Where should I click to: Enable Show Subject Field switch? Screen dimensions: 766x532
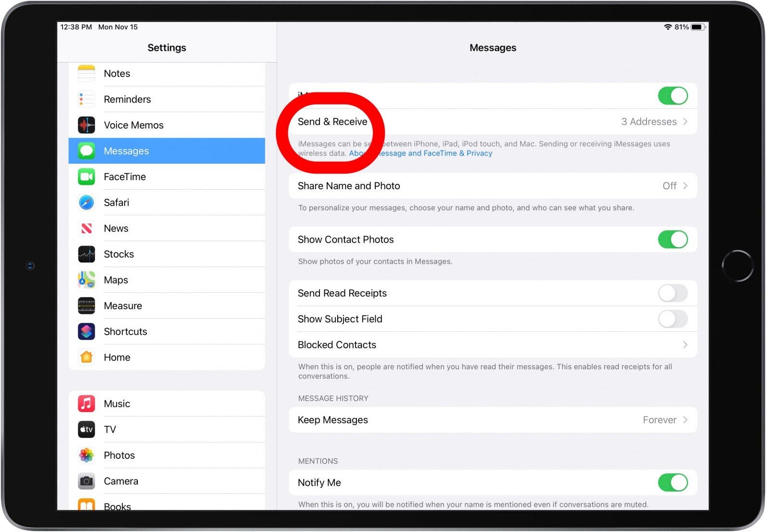click(673, 319)
